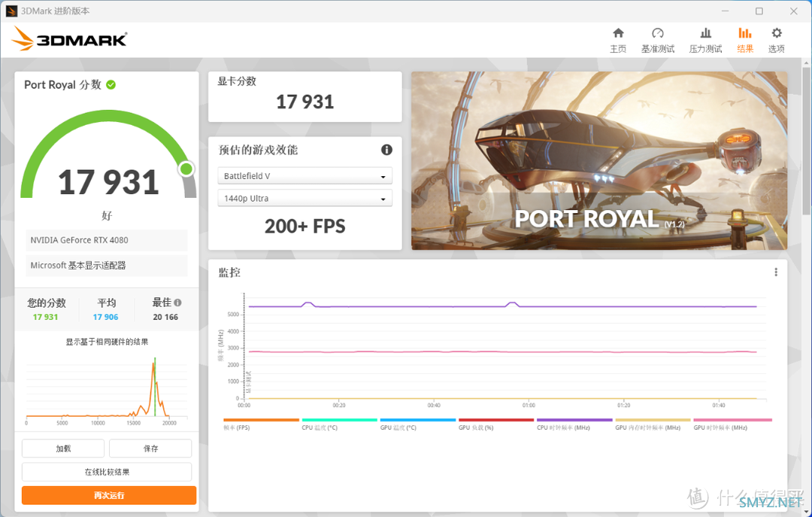Click the 保存 (Save) button
Viewport: 812px width, 517px height.
tap(150, 449)
